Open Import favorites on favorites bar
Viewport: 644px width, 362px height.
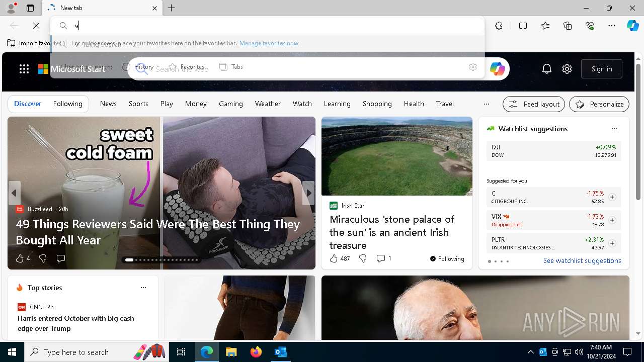[x=34, y=43]
